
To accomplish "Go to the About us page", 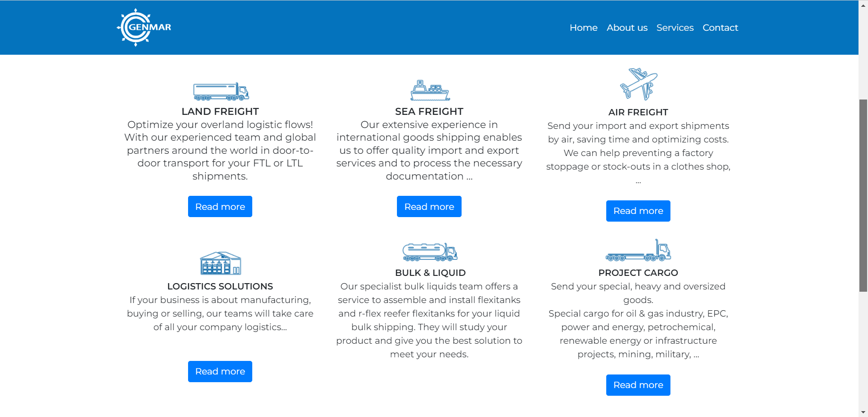I will click(627, 28).
